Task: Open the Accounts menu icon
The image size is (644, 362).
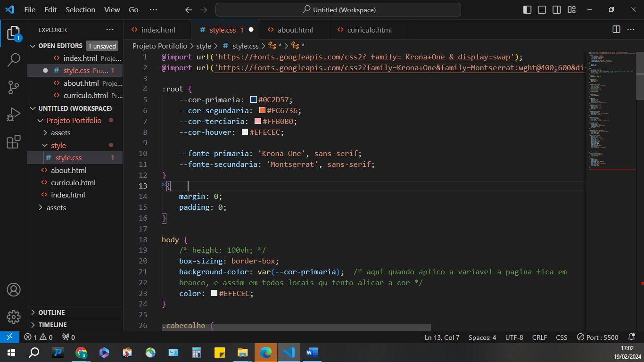Action: (14, 289)
